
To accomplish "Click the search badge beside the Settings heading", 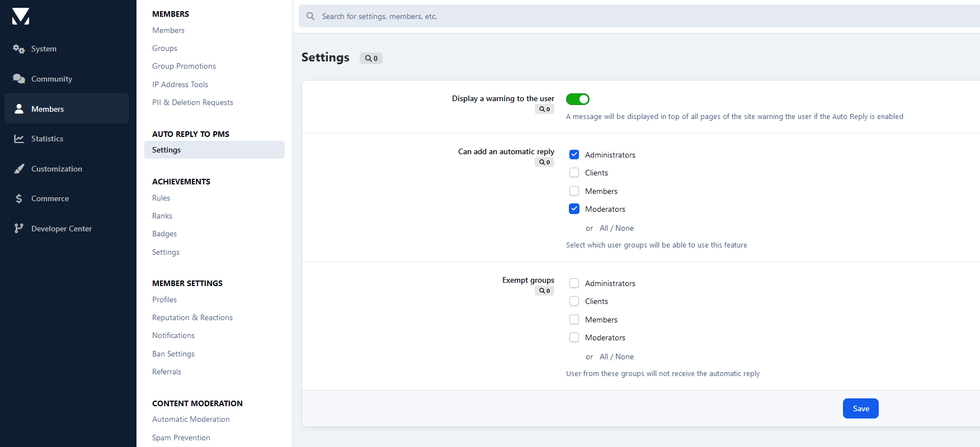I will pyautogui.click(x=371, y=58).
